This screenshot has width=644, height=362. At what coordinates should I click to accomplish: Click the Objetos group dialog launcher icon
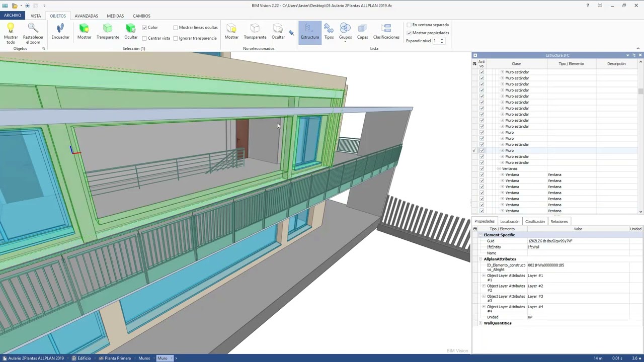(x=44, y=49)
